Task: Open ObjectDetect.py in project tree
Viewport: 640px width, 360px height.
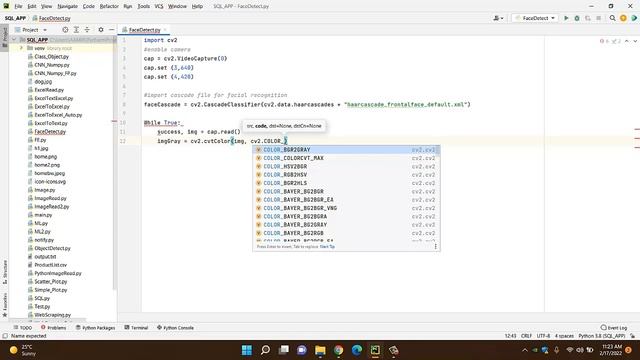Action: [x=52, y=248]
